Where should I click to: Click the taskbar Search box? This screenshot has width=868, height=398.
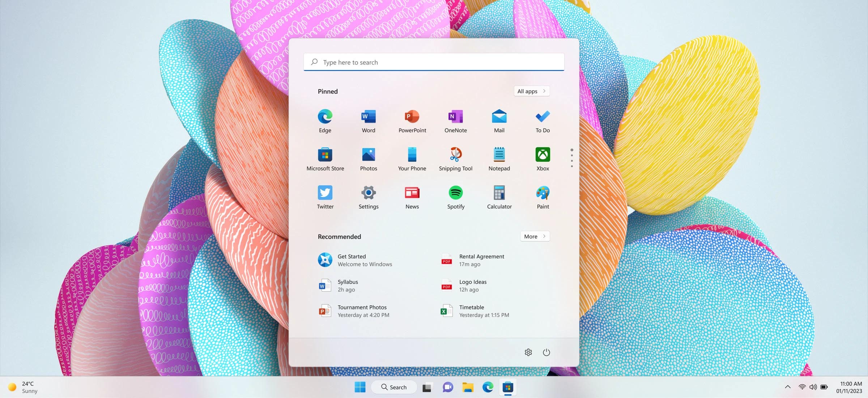[x=394, y=387]
